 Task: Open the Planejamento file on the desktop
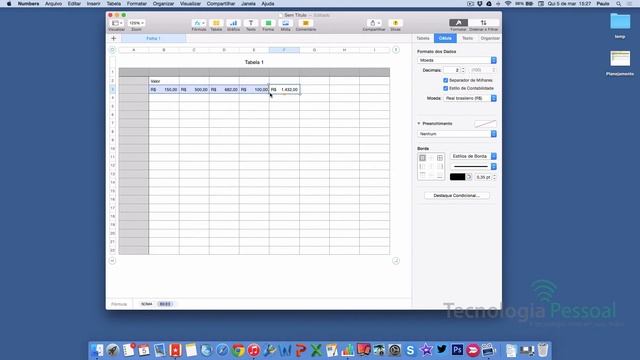coord(620,59)
